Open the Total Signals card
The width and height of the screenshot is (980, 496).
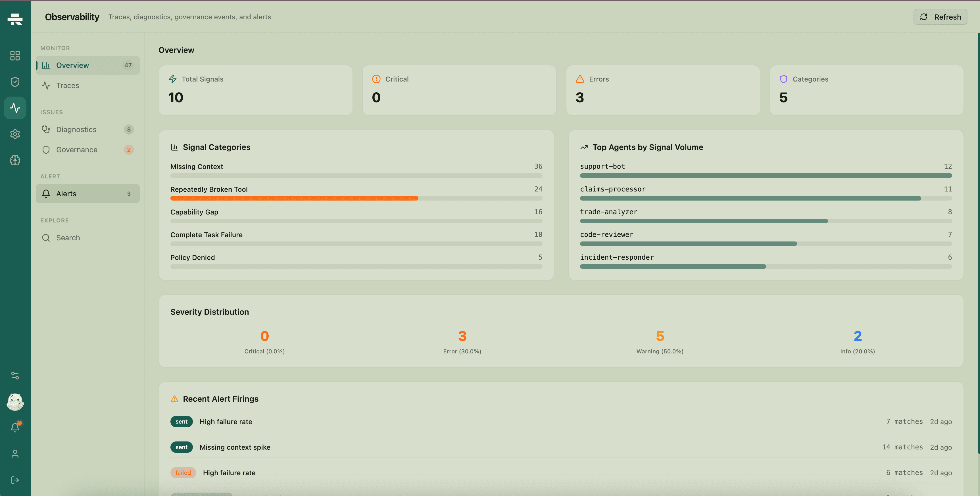256,91
